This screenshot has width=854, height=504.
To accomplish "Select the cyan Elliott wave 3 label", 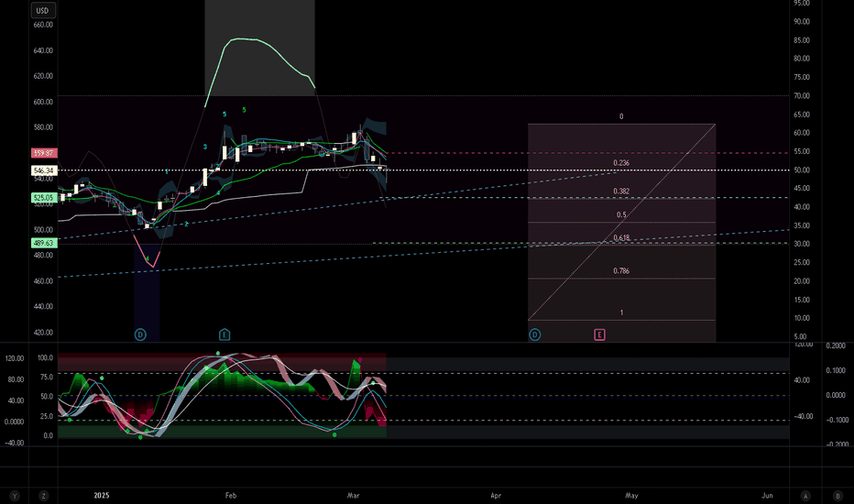I will pos(205,147).
